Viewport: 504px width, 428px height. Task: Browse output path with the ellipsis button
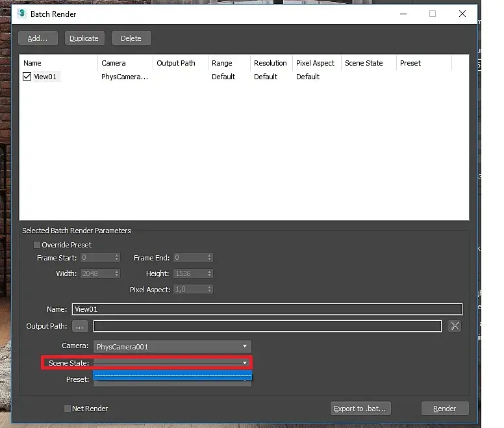point(80,326)
